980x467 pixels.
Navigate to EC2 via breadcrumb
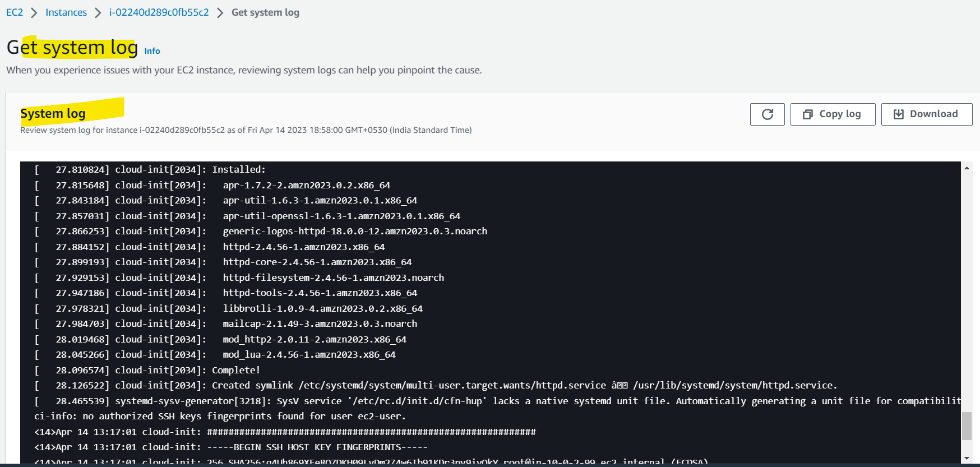pos(14,12)
